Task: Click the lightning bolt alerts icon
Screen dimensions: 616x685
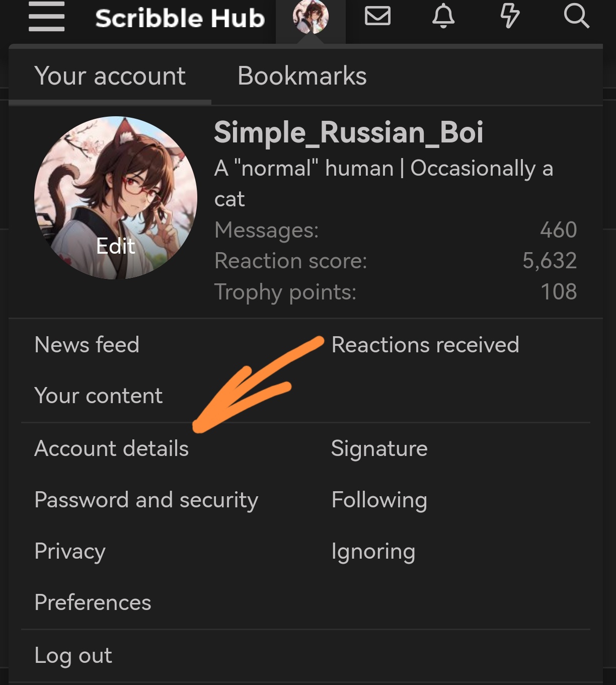Action: coord(510,17)
